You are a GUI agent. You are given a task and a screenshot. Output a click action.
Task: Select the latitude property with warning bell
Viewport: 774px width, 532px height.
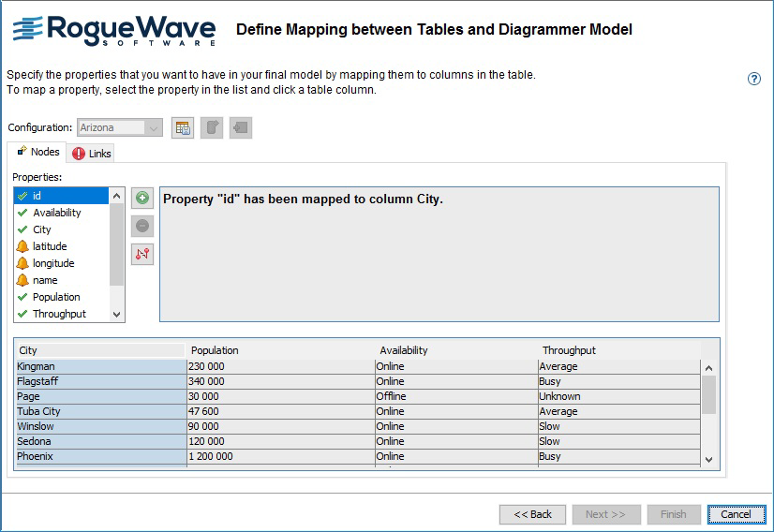tap(50, 246)
